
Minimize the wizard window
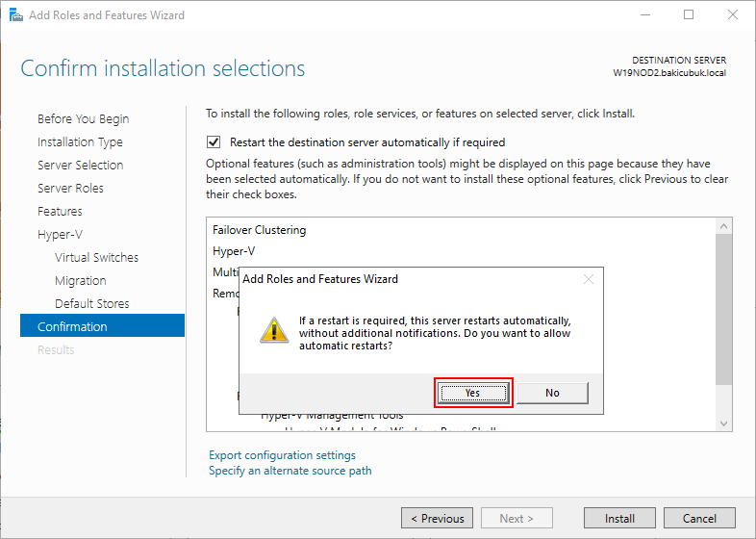[x=645, y=15]
